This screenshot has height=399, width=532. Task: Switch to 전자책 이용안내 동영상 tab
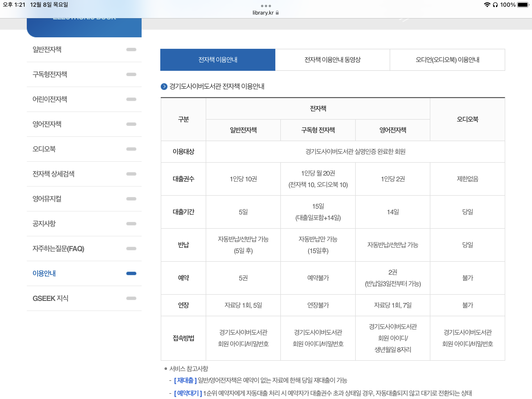(x=332, y=60)
